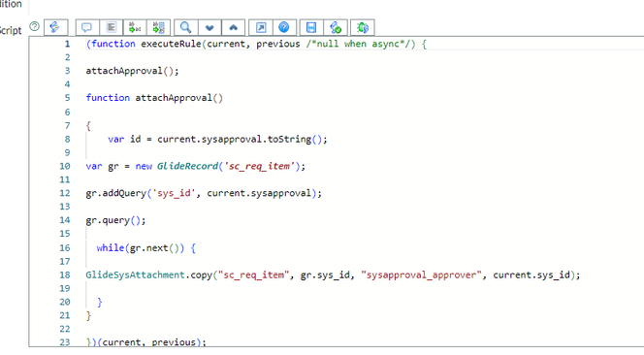Open the Replace All tool in the script toolbar
Screen dimensions: 644x355
[x=158, y=27]
